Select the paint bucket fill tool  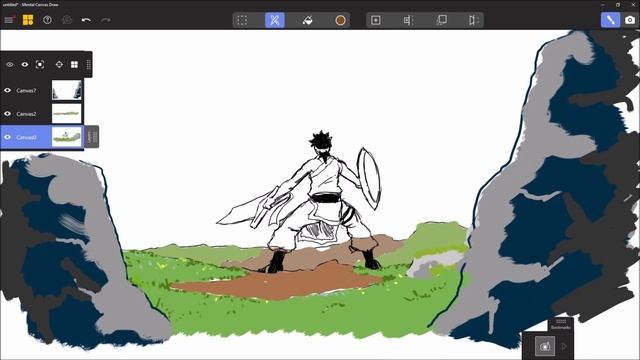pos(307,20)
